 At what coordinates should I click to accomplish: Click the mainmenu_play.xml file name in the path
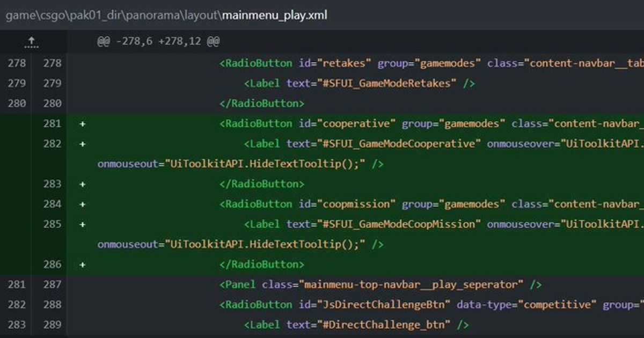point(274,15)
